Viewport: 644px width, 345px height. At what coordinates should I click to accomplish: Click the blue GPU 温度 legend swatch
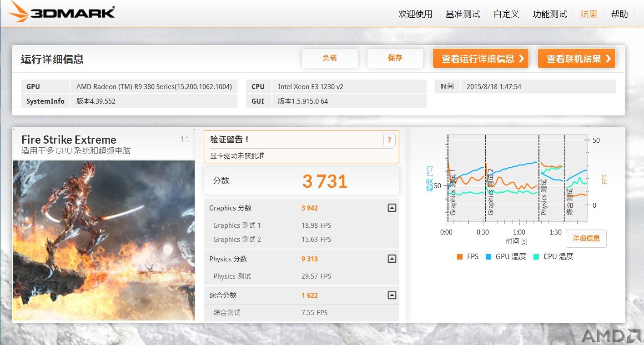pos(488,257)
